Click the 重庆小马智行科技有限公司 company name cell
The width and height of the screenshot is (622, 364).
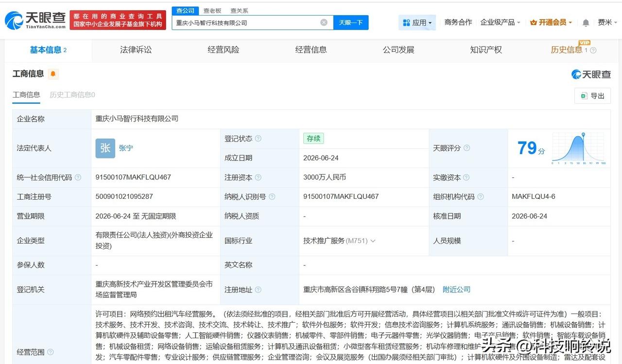137,119
